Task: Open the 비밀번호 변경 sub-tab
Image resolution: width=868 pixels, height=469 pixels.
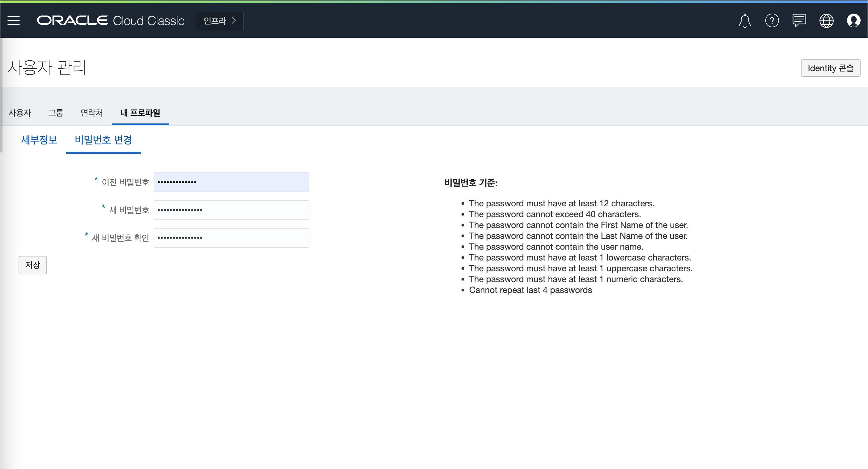Action: [104, 140]
